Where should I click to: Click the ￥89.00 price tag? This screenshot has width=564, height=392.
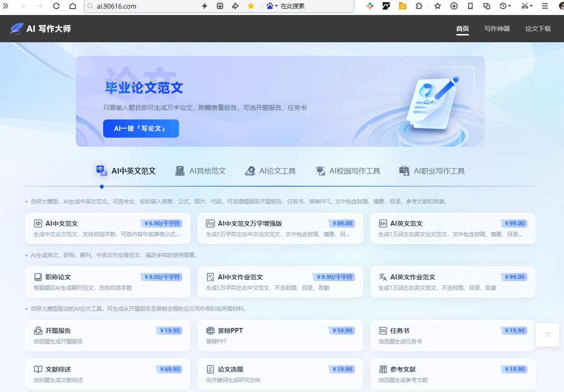pyautogui.click(x=341, y=223)
